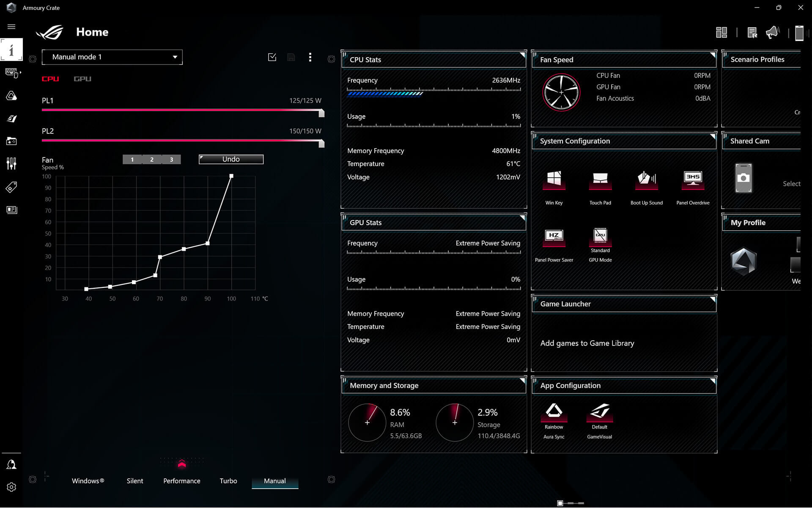812x508 pixels.
Task: Select the Performance mode tab
Action: [x=181, y=480]
